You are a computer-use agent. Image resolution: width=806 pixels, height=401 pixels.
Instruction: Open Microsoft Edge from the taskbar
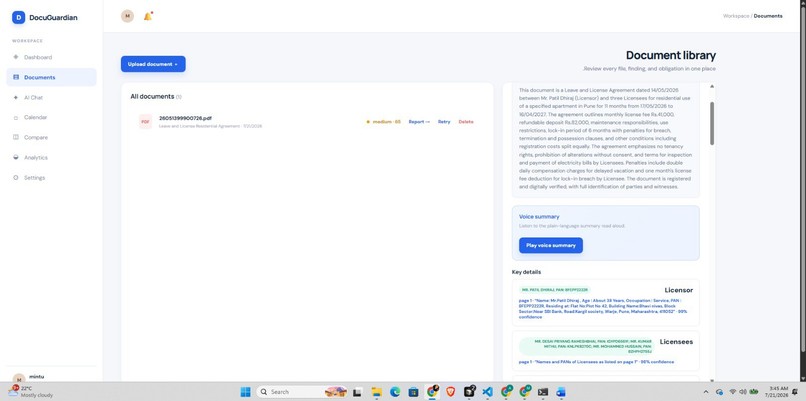(x=395, y=392)
